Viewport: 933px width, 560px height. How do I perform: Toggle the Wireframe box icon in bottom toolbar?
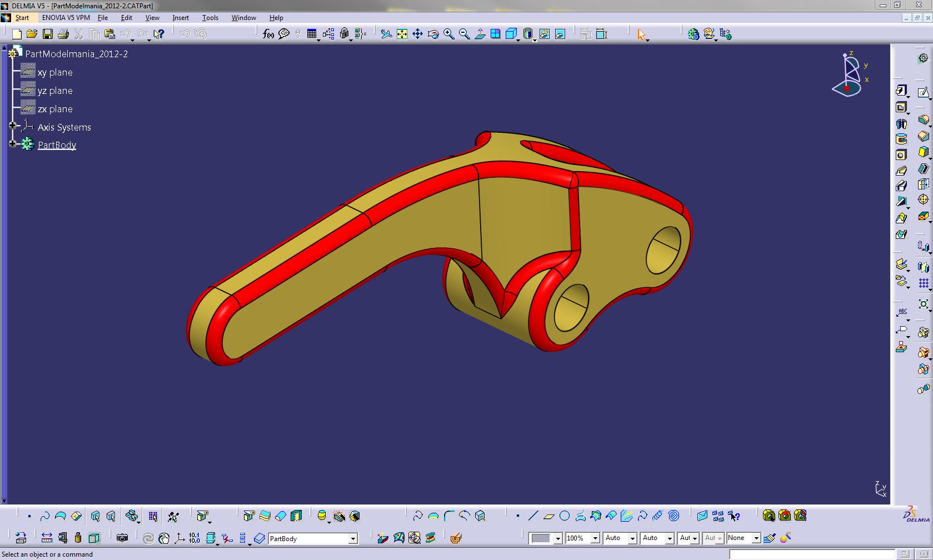tap(94, 538)
